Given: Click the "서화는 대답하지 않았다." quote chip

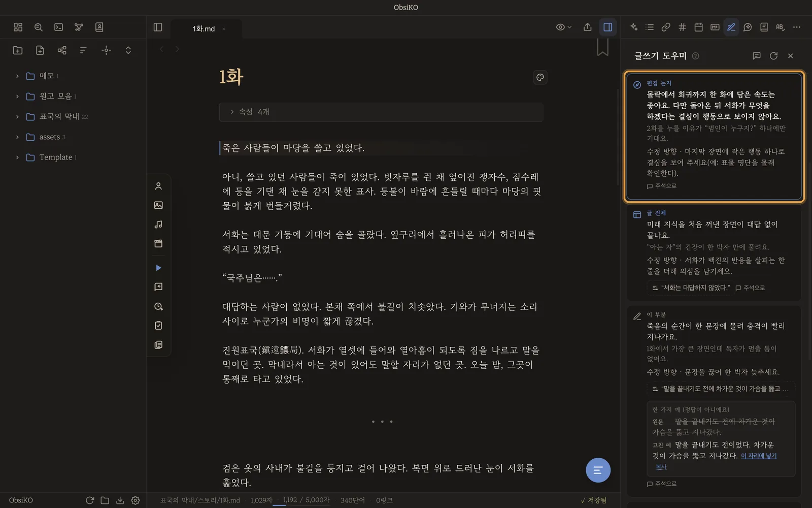Looking at the screenshot, I should (x=691, y=288).
